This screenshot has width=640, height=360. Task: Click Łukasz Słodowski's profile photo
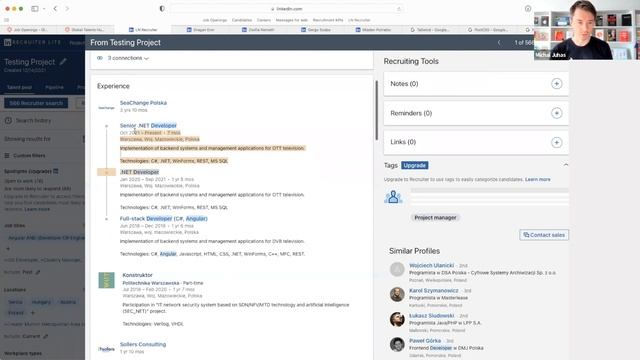click(397, 319)
